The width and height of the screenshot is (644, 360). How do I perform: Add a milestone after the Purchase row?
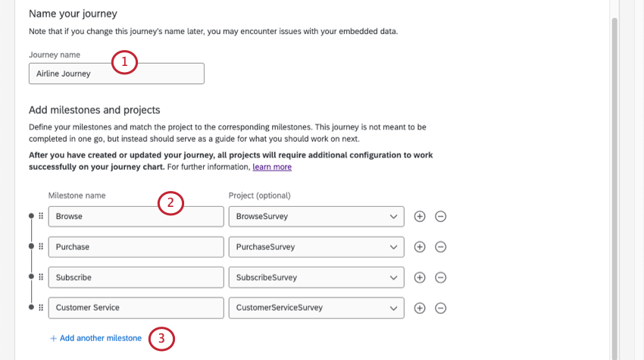tap(420, 247)
